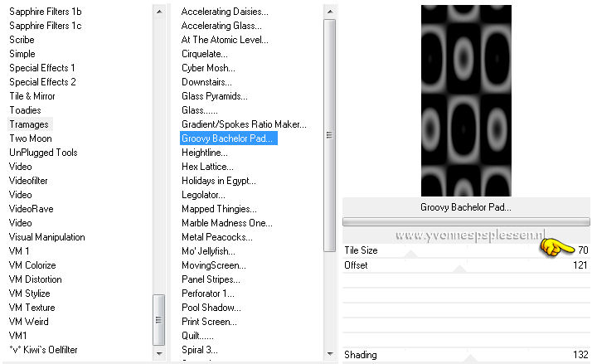
Task: Click filter list scroll up arrow
Action: [x=330, y=12]
